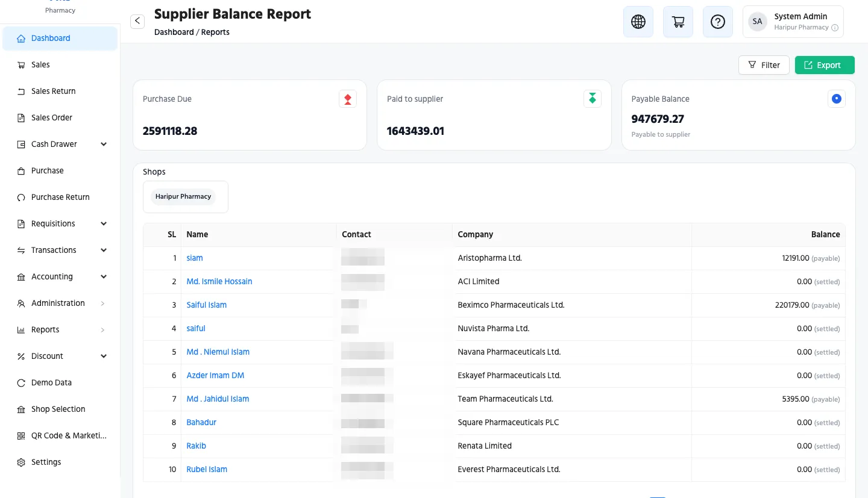Click the SA avatar circle
The height and width of the screenshot is (498, 868).
pyautogui.click(x=758, y=22)
